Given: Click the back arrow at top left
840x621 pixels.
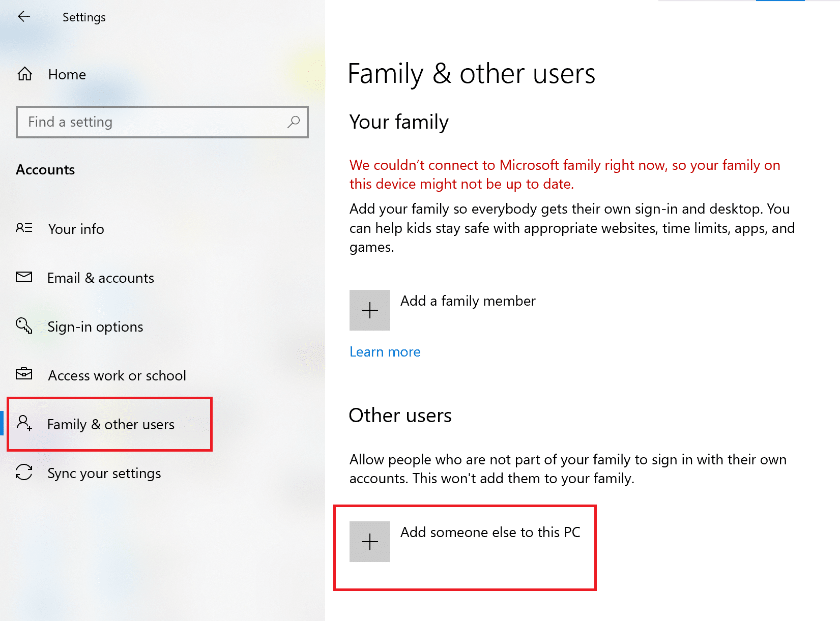Looking at the screenshot, I should click(24, 16).
